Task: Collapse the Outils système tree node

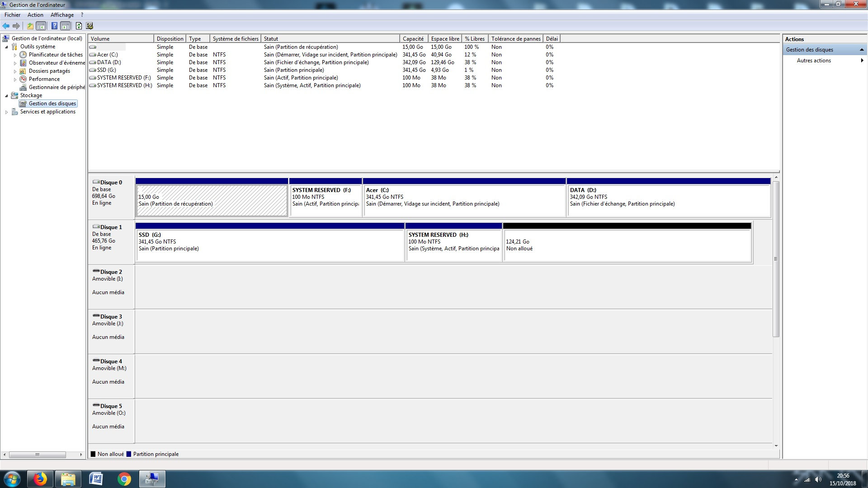Action: pos(6,47)
